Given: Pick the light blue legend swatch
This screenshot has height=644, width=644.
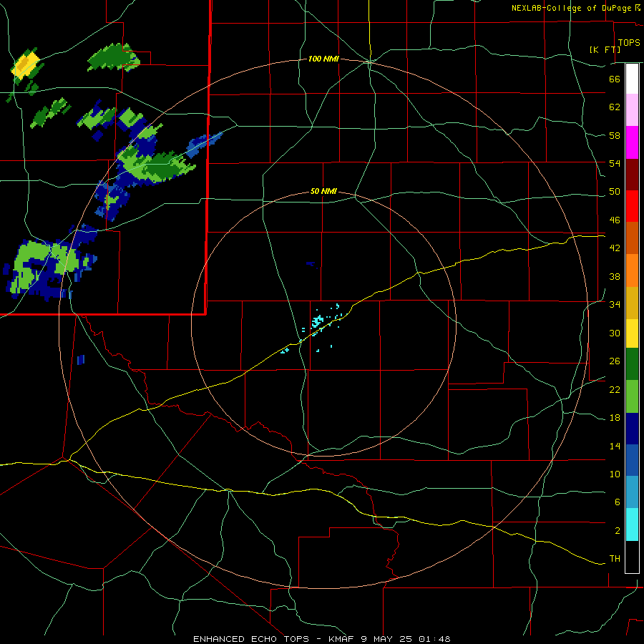Looking at the screenshot, I should coord(632,492).
